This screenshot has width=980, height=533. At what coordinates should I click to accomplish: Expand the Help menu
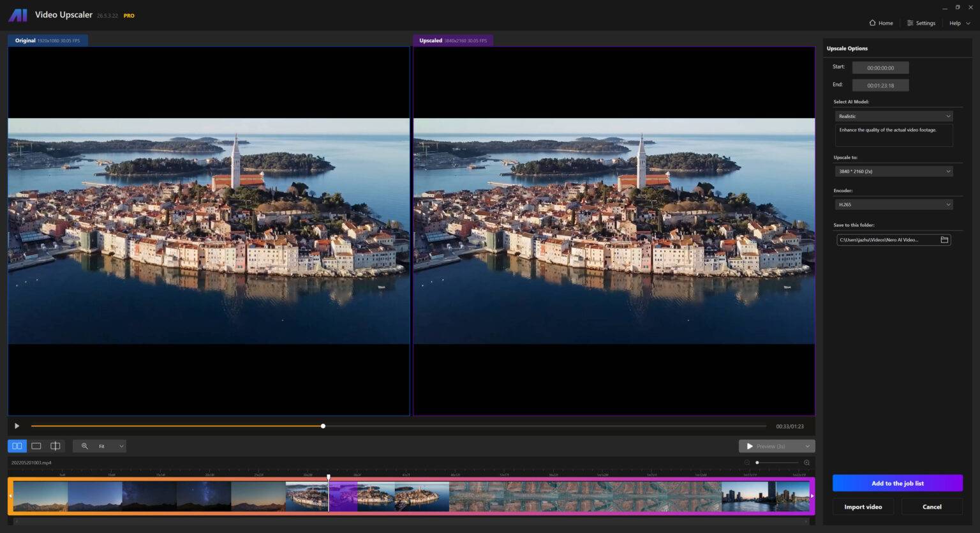(x=959, y=23)
